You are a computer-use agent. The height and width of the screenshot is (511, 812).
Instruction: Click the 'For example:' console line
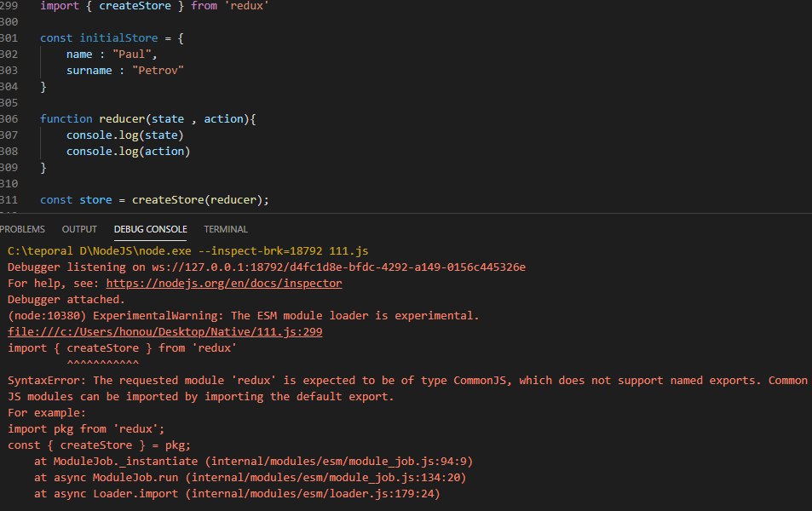pyautogui.click(x=47, y=412)
